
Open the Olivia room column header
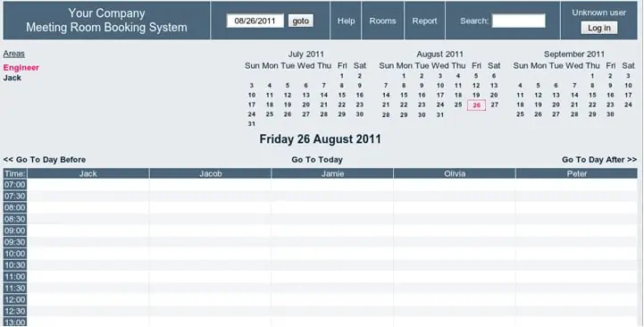[x=455, y=173]
